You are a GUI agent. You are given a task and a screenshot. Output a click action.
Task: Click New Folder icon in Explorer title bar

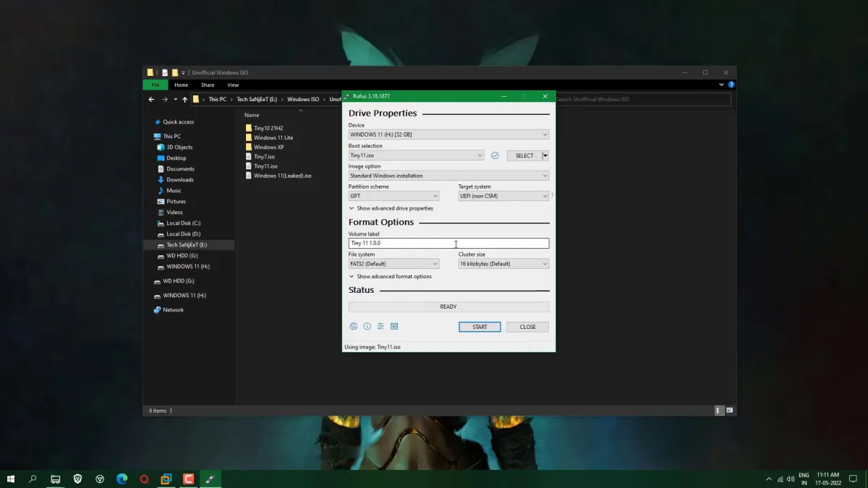(174, 72)
